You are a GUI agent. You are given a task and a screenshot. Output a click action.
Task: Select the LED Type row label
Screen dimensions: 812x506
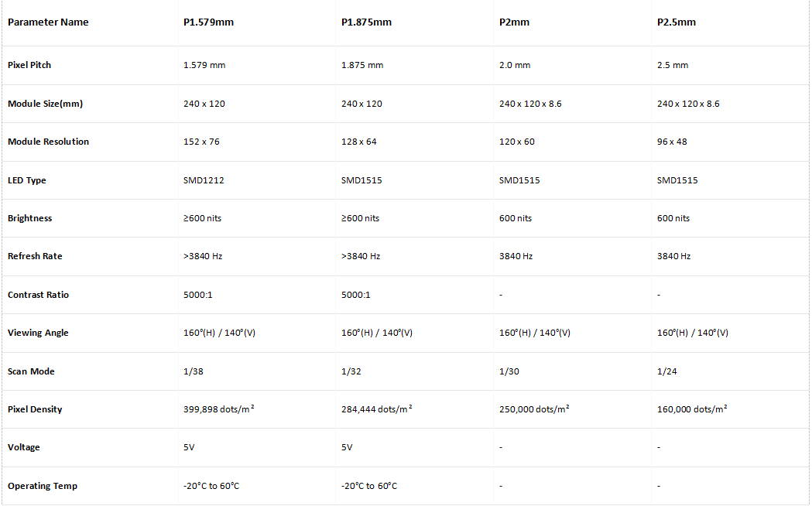click(27, 180)
